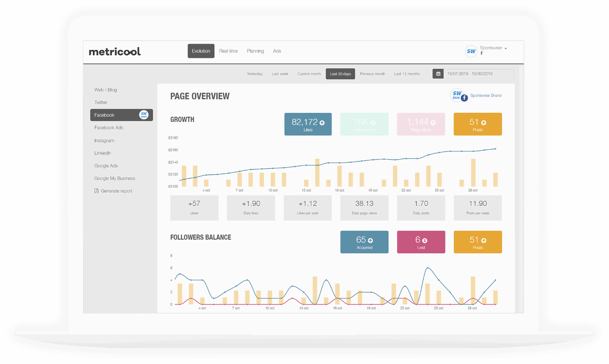The height and width of the screenshot is (364, 609).
Task: Click the up-arrow icon on Likes card
Action: click(x=322, y=123)
